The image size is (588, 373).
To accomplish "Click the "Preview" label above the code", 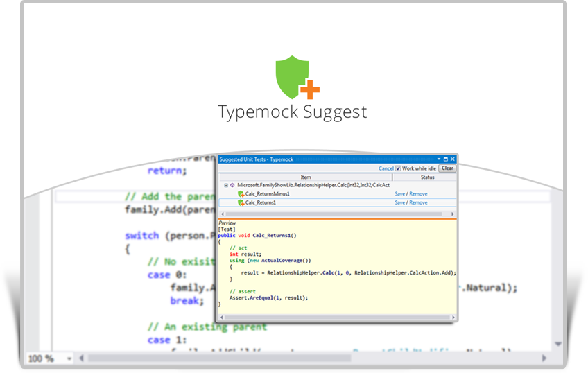I will [227, 223].
